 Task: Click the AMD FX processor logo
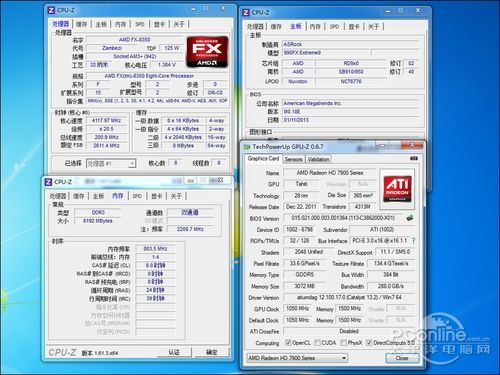coord(207,52)
